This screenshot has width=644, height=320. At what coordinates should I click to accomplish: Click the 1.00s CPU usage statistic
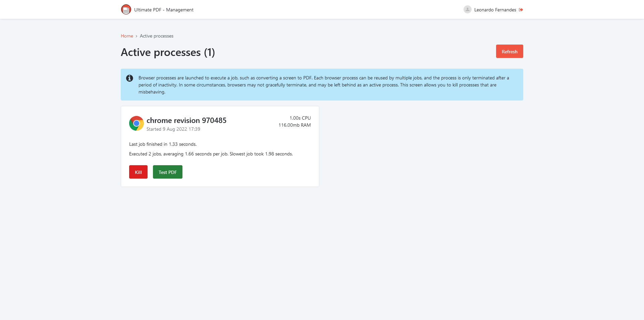[x=300, y=118]
